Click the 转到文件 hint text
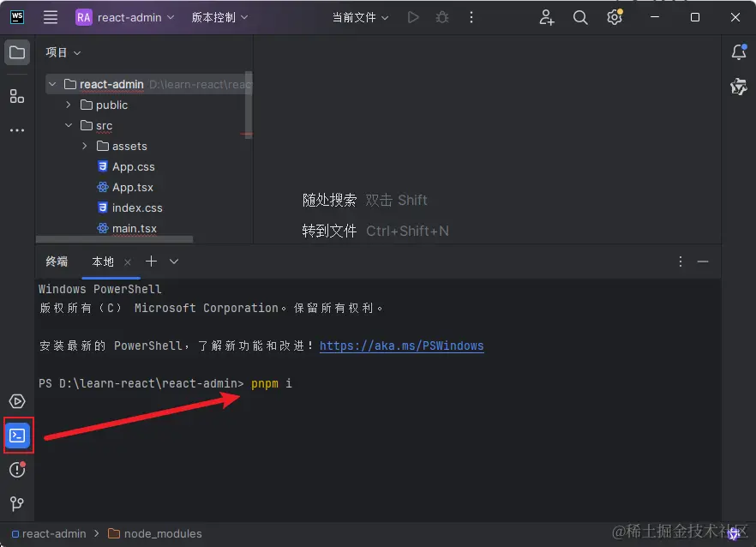The width and height of the screenshot is (756, 547). (x=329, y=231)
